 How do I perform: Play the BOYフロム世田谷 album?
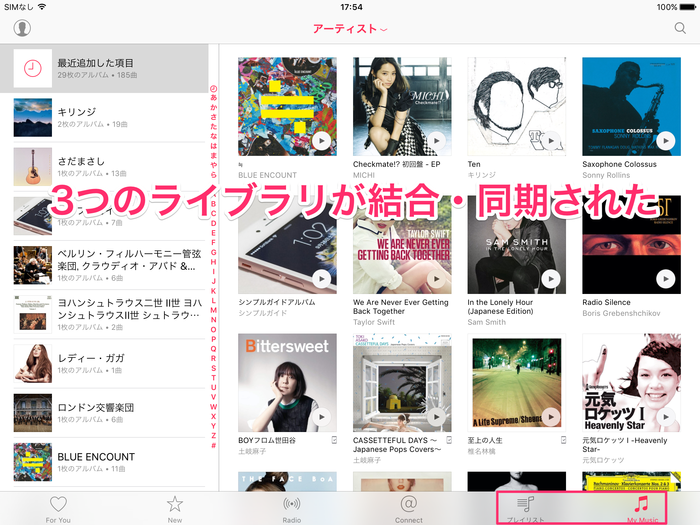point(321,417)
